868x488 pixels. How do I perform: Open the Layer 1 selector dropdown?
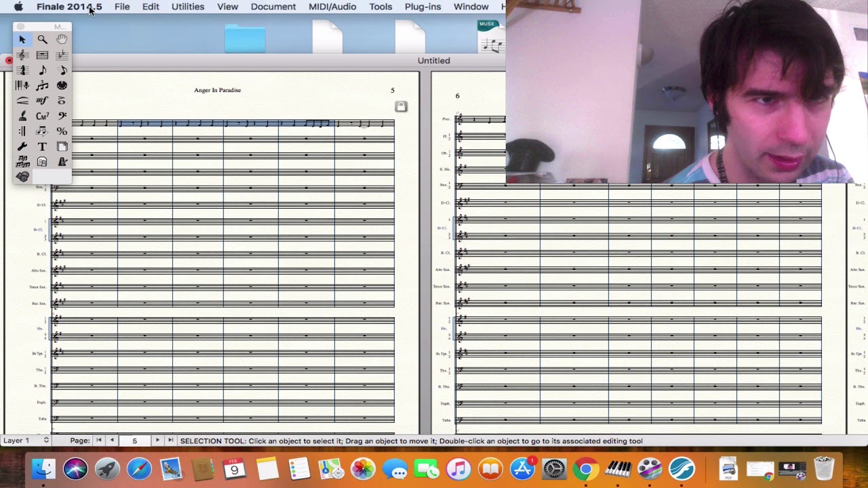(26, 441)
